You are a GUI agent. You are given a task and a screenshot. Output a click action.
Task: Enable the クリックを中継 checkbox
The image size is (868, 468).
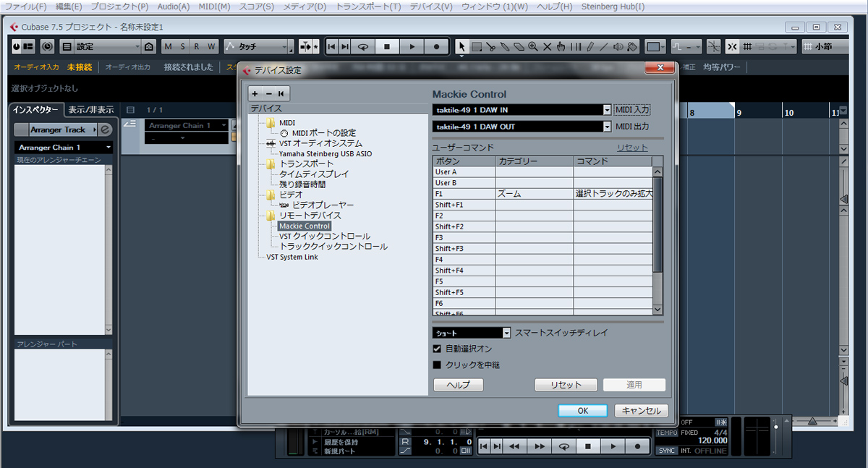click(x=437, y=365)
